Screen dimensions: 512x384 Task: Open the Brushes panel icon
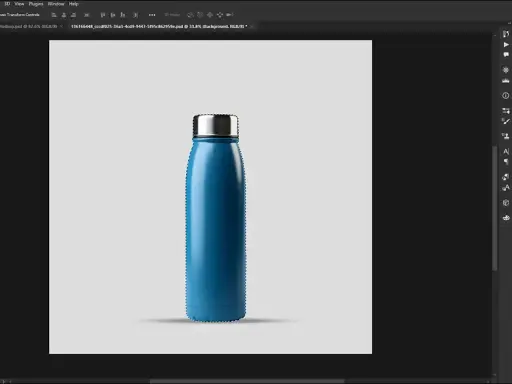(506, 121)
